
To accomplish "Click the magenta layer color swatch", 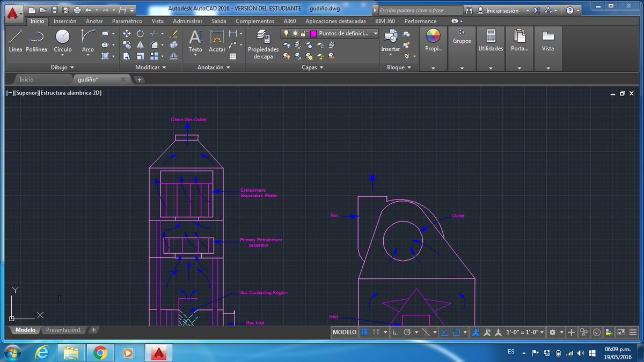I will tap(313, 33).
